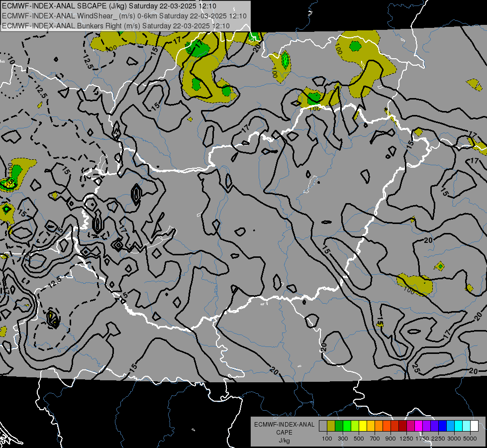Click the J/kg unit label in legend
This screenshot has height=448, width=487.
click(284, 441)
